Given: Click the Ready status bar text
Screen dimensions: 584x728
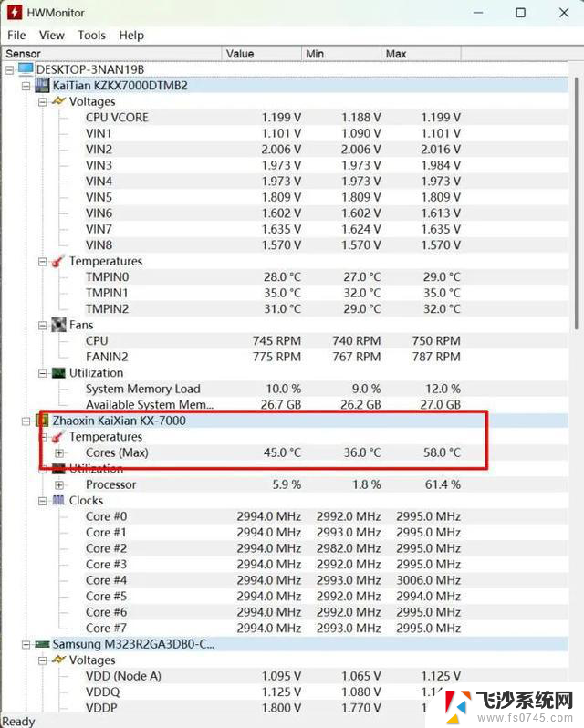Looking at the screenshot, I should [x=18, y=722].
